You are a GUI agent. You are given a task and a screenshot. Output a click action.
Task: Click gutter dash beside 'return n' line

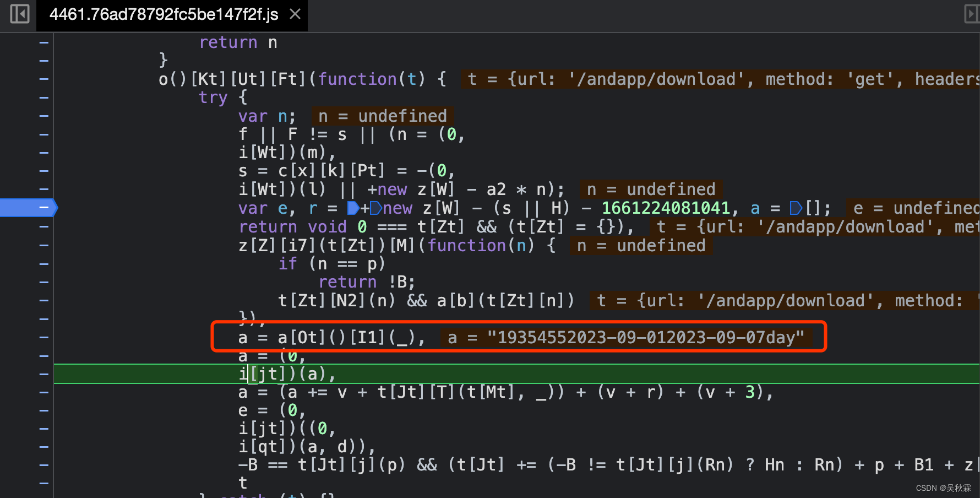pyautogui.click(x=44, y=42)
